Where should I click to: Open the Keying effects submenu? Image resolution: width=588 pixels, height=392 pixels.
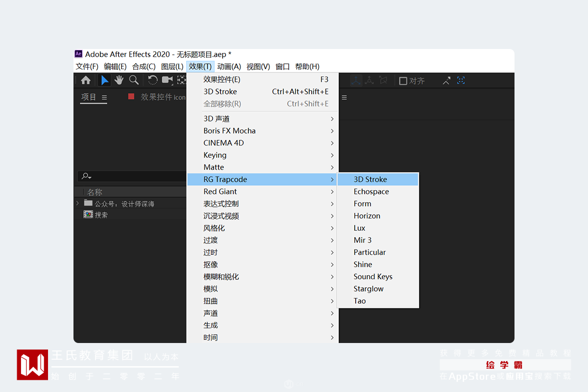pyautogui.click(x=262, y=155)
